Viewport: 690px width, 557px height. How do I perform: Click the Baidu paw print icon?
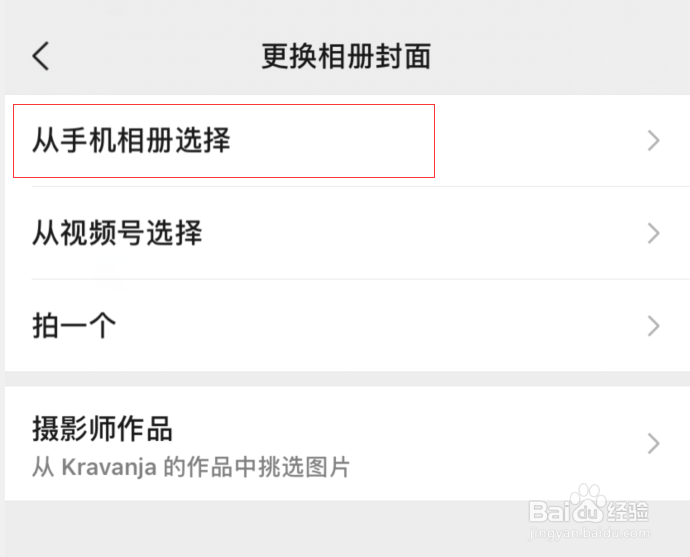pos(585,505)
